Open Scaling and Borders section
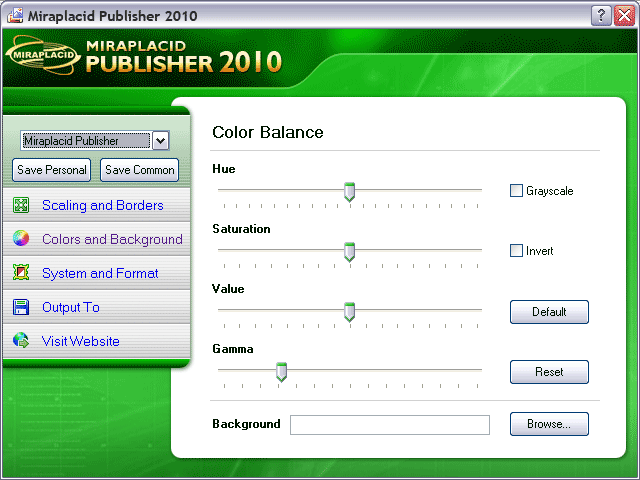 [x=102, y=205]
